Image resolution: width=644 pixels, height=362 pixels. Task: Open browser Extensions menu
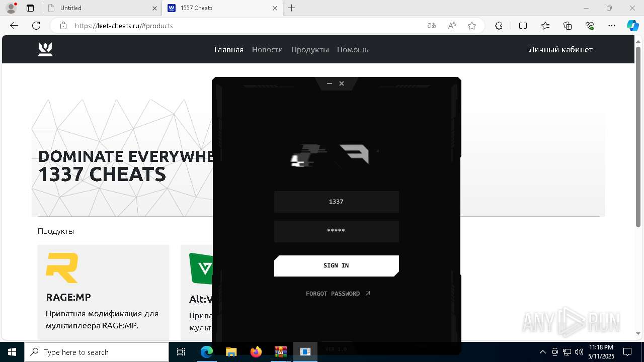[x=499, y=26]
